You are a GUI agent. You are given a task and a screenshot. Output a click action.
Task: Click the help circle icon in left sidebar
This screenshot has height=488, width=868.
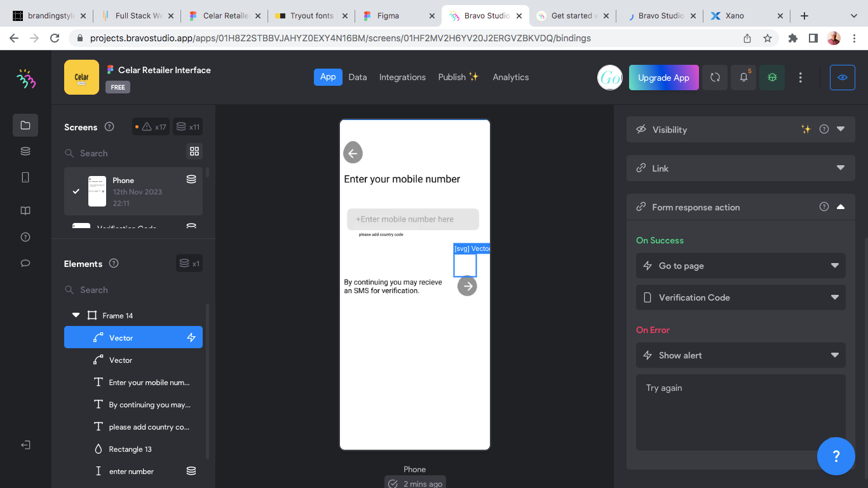pyautogui.click(x=25, y=237)
